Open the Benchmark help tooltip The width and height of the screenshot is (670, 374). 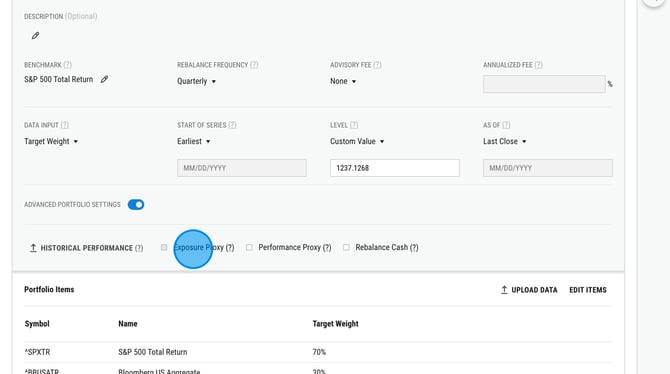[68, 65]
